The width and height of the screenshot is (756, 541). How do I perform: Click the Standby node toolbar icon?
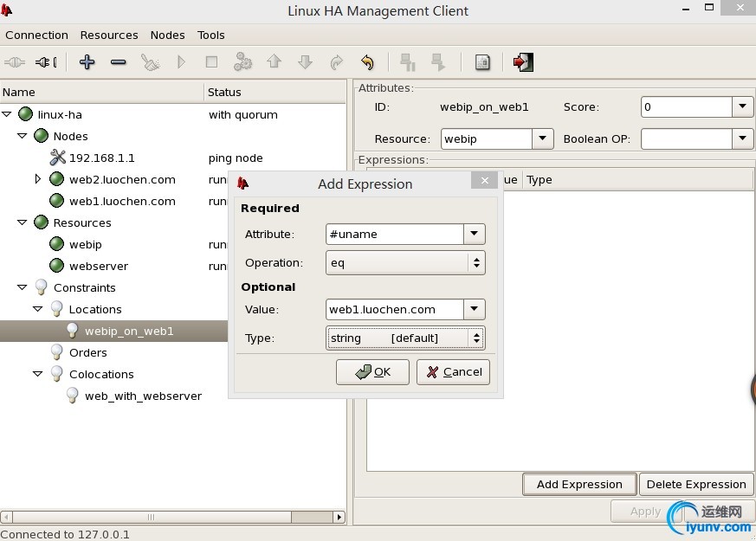[x=408, y=62]
